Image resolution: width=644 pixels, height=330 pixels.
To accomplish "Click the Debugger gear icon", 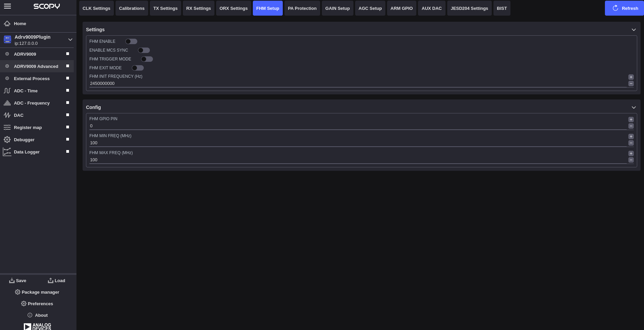I will (x=7, y=140).
